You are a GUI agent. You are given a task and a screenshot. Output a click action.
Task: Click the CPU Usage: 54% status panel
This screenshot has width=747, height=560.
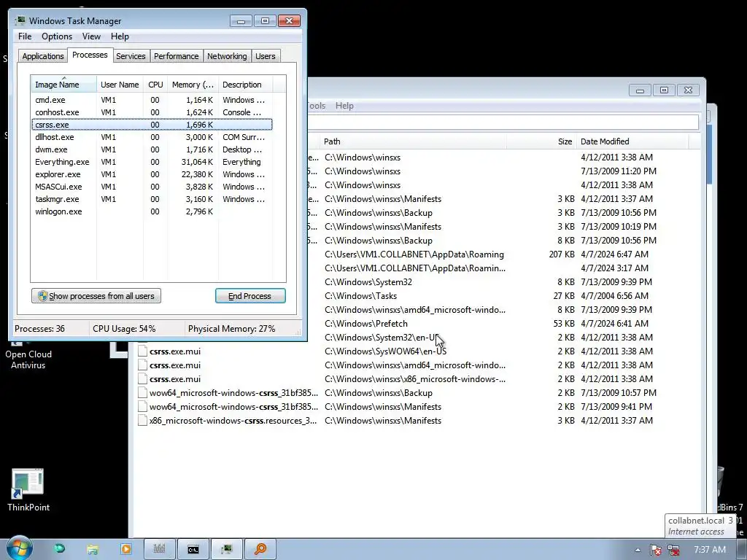pos(136,329)
